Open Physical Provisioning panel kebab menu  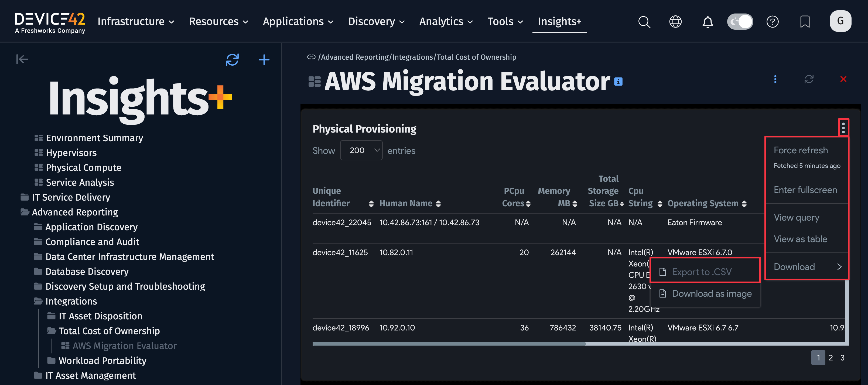point(843,128)
